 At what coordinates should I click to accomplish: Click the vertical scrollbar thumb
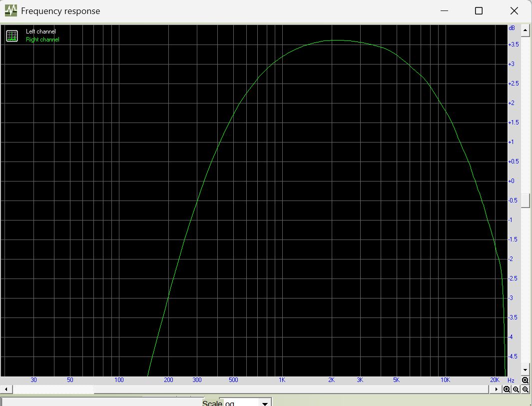525,200
